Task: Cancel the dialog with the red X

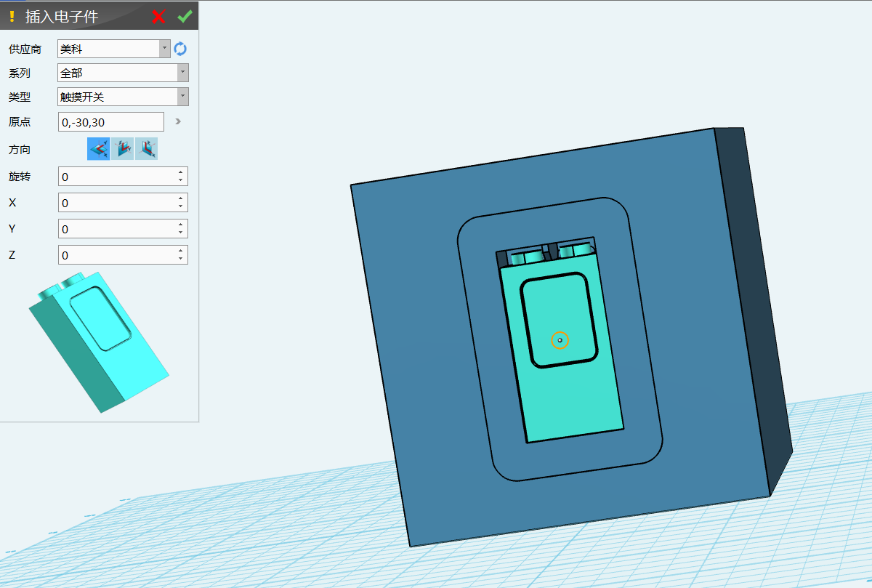Action: (159, 16)
